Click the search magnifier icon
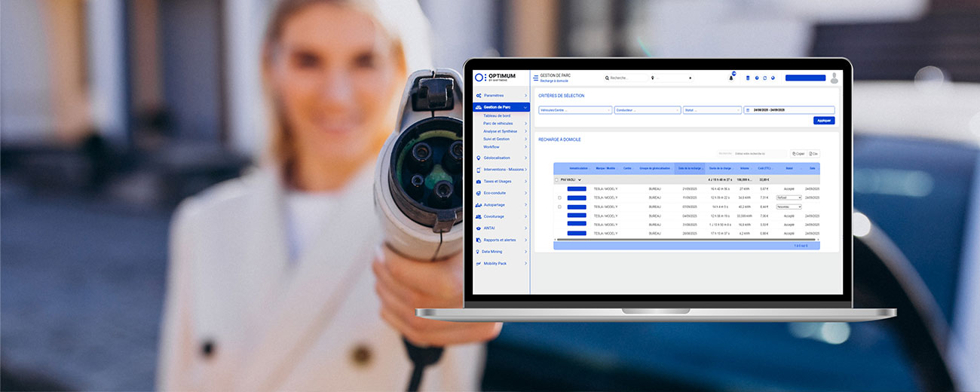 607,78
